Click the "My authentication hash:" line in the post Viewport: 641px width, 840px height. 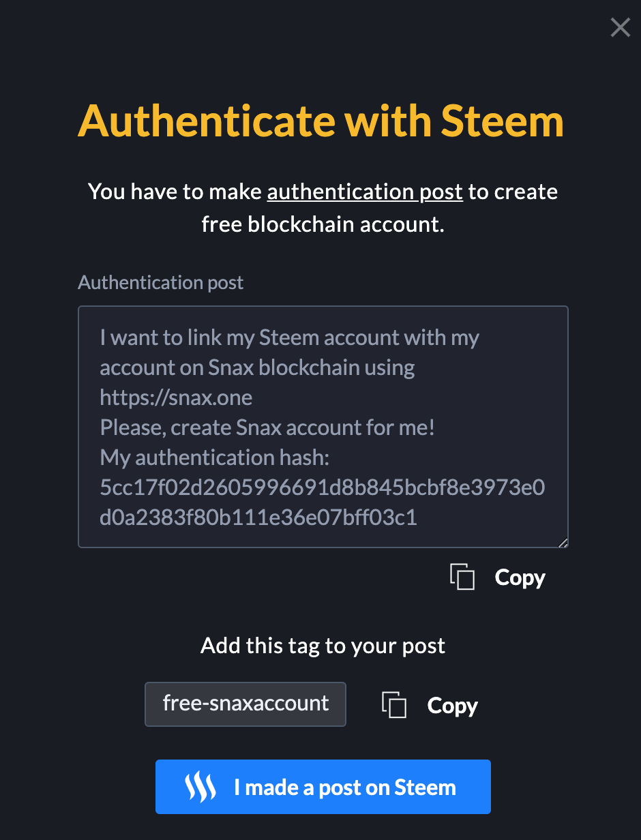click(x=215, y=457)
